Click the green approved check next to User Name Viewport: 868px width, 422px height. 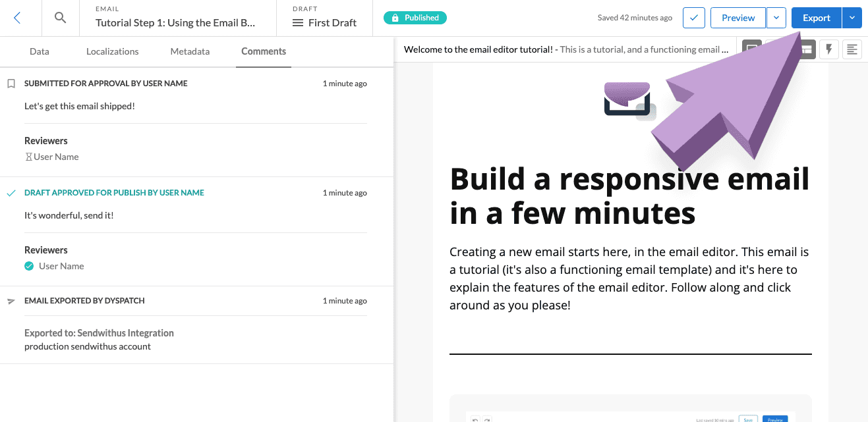[x=29, y=265]
